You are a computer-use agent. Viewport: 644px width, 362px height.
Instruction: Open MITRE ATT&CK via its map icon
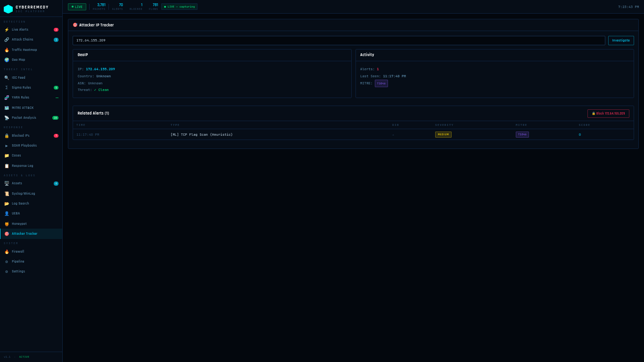coord(7,108)
